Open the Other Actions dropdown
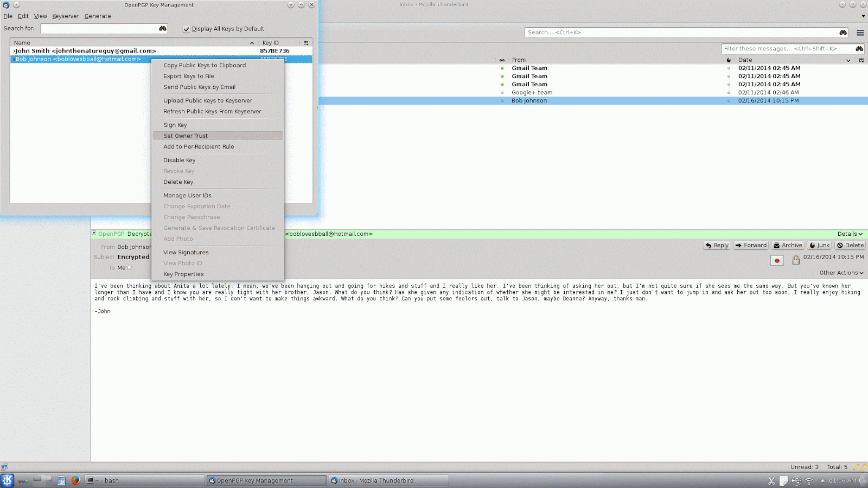Image resolution: width=868 pixels, height=488 pixels. (841, 273)
